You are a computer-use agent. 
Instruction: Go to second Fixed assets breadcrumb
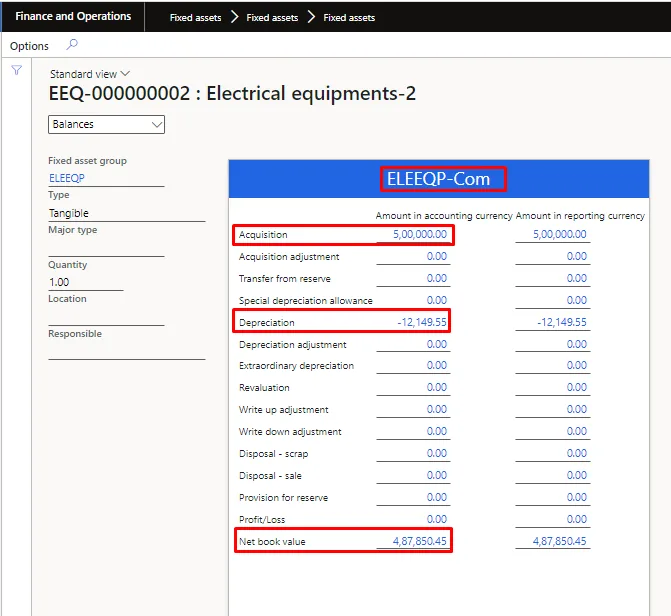272,18
